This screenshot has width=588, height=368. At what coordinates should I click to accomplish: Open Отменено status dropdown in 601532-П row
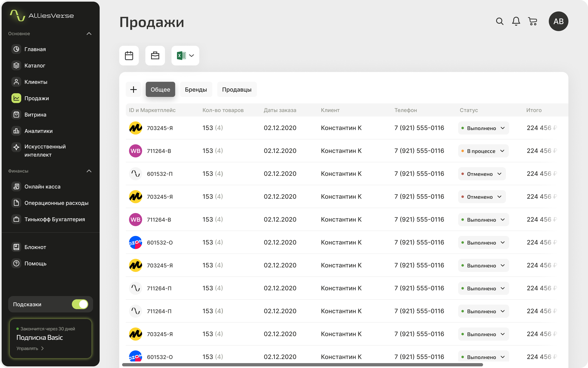[x=482, y=174]
